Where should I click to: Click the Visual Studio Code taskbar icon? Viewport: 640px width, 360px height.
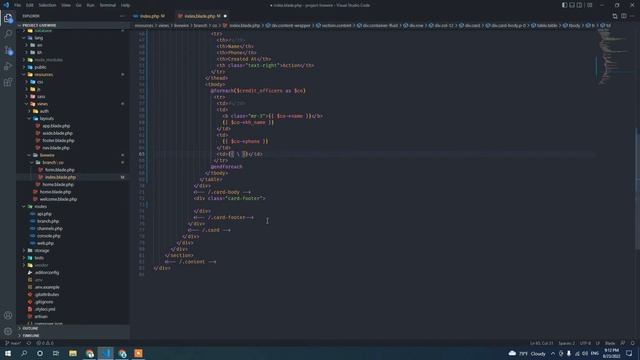tap(106, 353)
